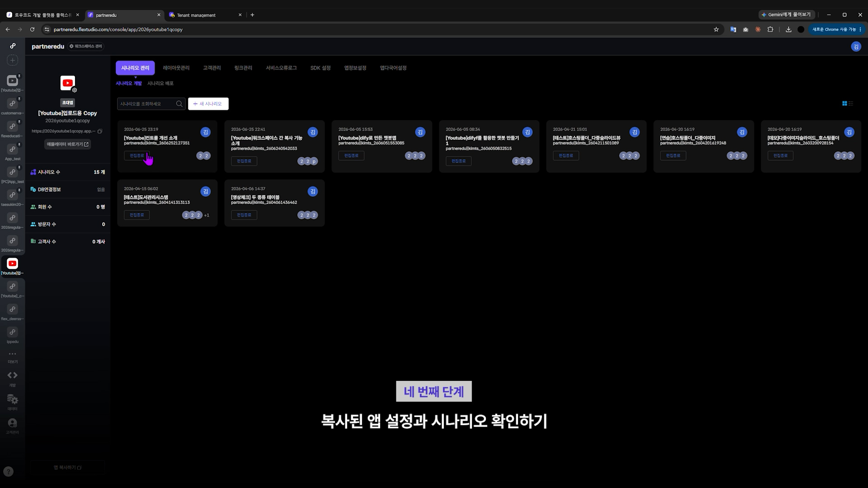
Task: Open the customerva app in the sidebar
Action: point(13,103)
